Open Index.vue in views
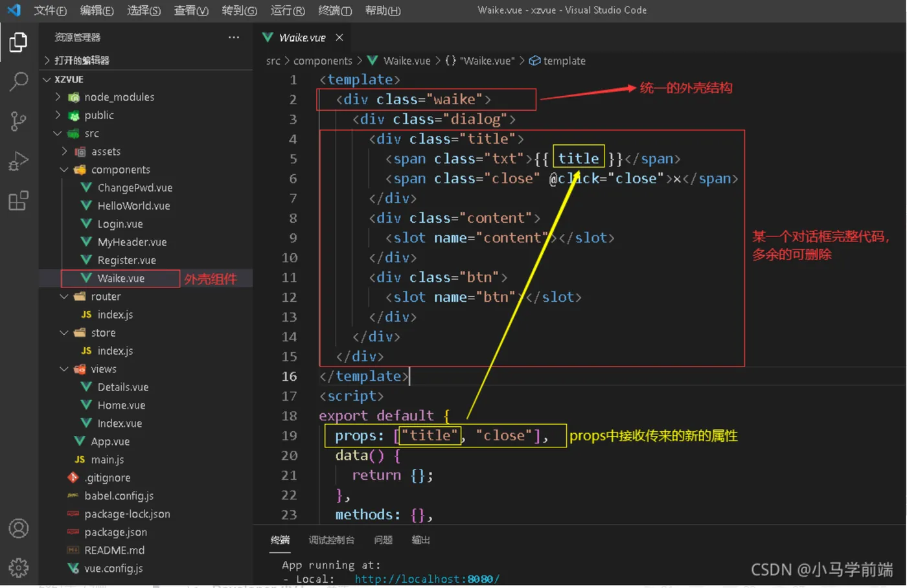The height and width of the screenshot is (588, 907). 119,423
